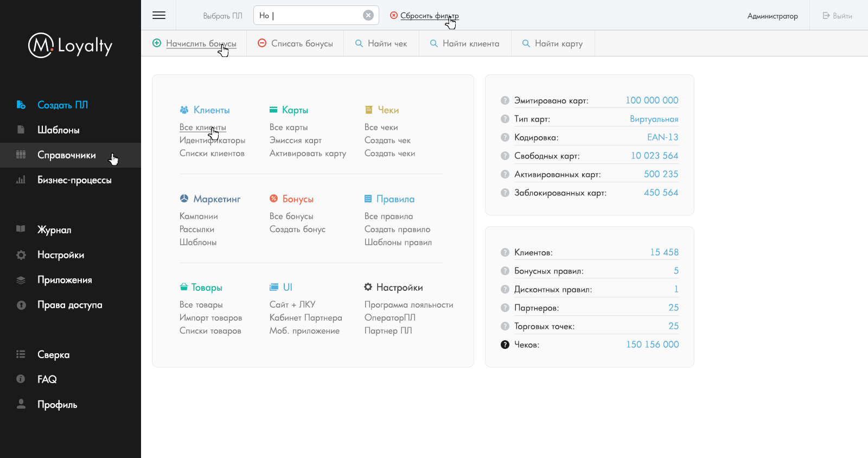Open the Журнал section

click(x=54, y=230)
